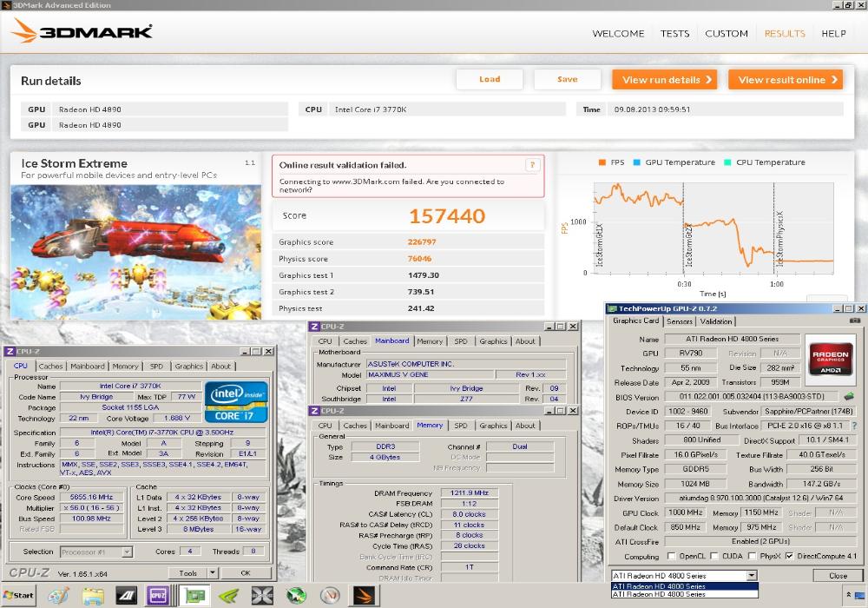868x608 pixels.
Task: Open Windows Explorer folder icon in taskbar
Action: pyautogui.click(x=93, y=596)
